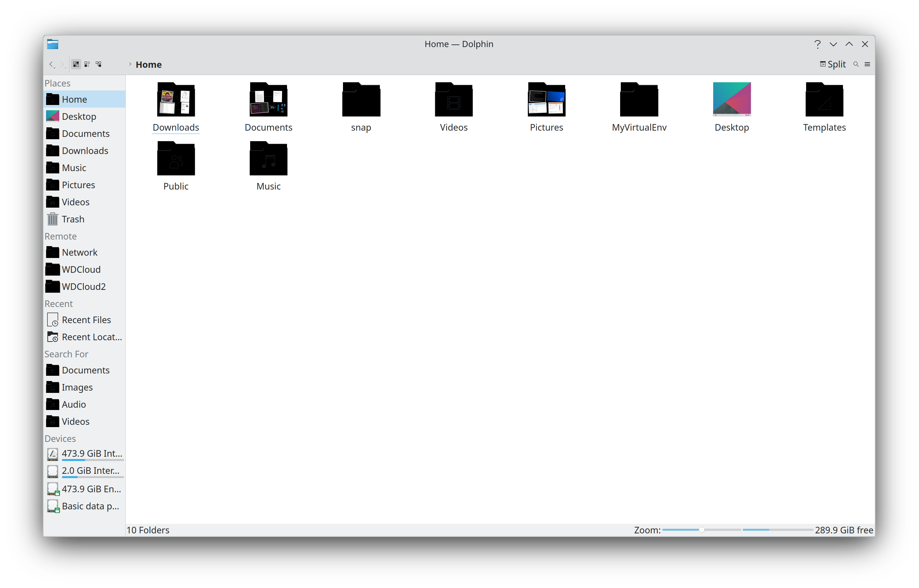
Task: Click the Home breadcrumb in location bar
Action: coord(148,64)
